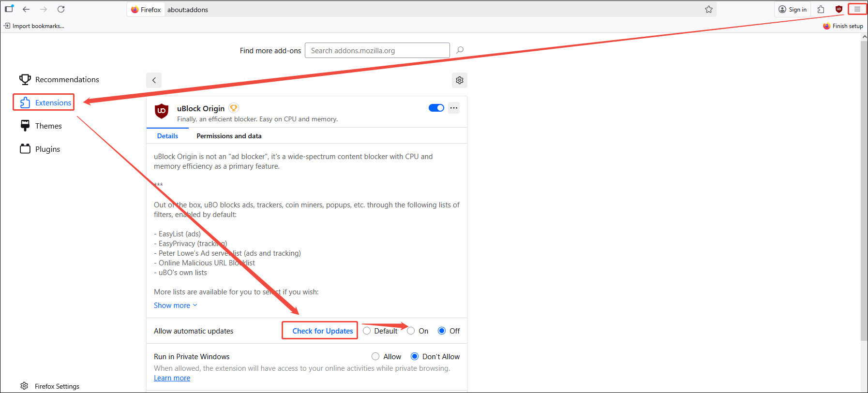Open the Firefox hamburger application menu
The image size is (868, 393).
click(x=857, y=9)
